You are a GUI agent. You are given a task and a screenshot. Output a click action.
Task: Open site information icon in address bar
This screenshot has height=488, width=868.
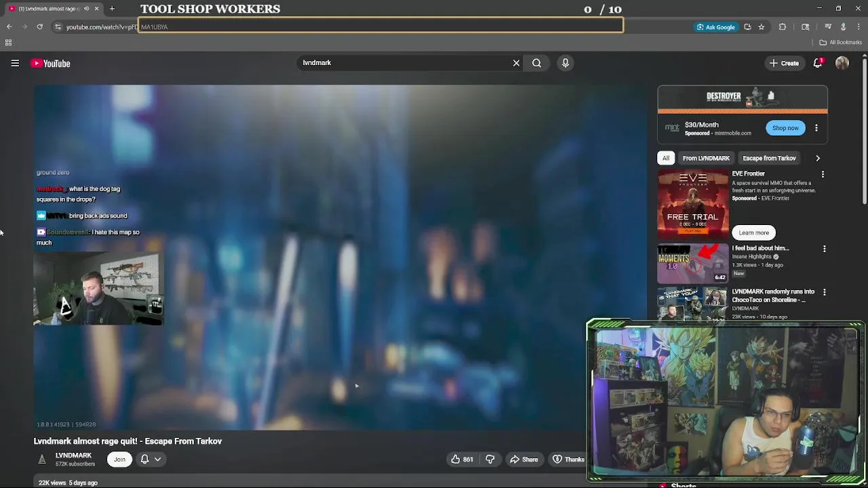58,26
